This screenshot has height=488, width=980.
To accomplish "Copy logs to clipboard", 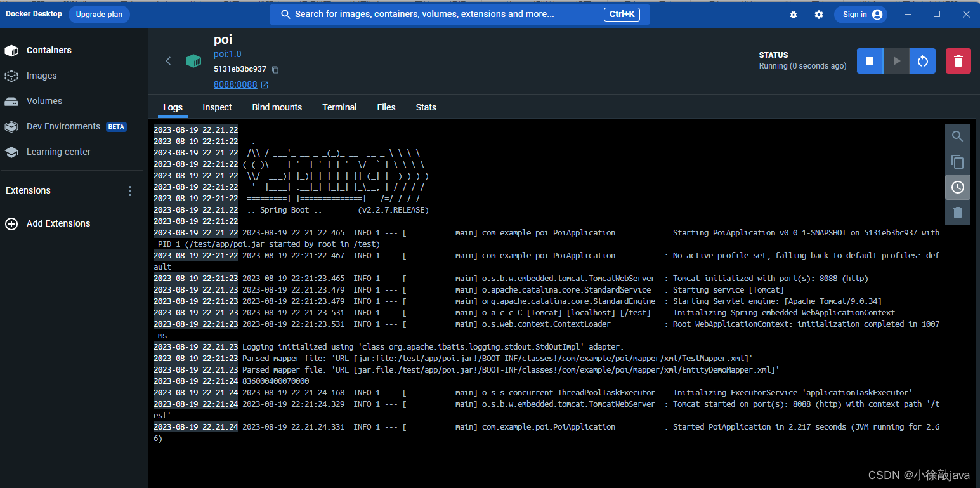I will pos(958,162).
